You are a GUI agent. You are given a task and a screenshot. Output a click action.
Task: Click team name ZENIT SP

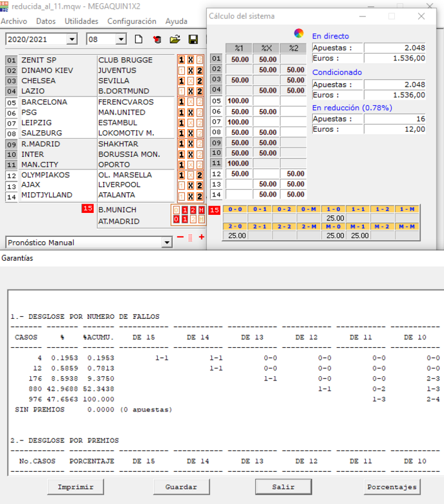coord(39,60)
